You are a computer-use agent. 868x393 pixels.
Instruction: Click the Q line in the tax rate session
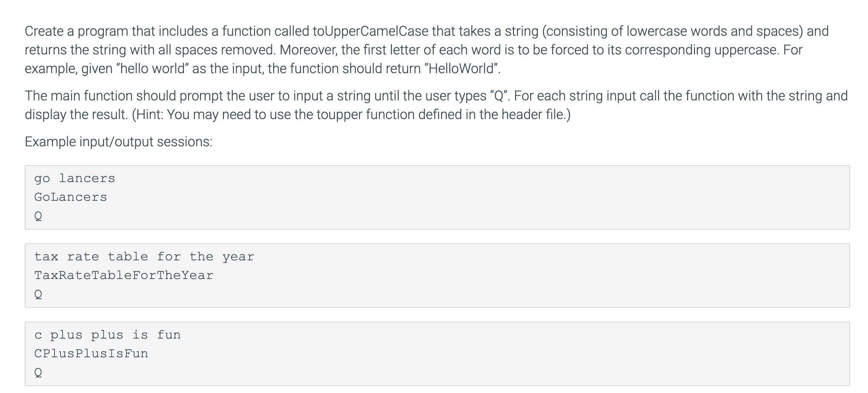(x=38, y=294)
